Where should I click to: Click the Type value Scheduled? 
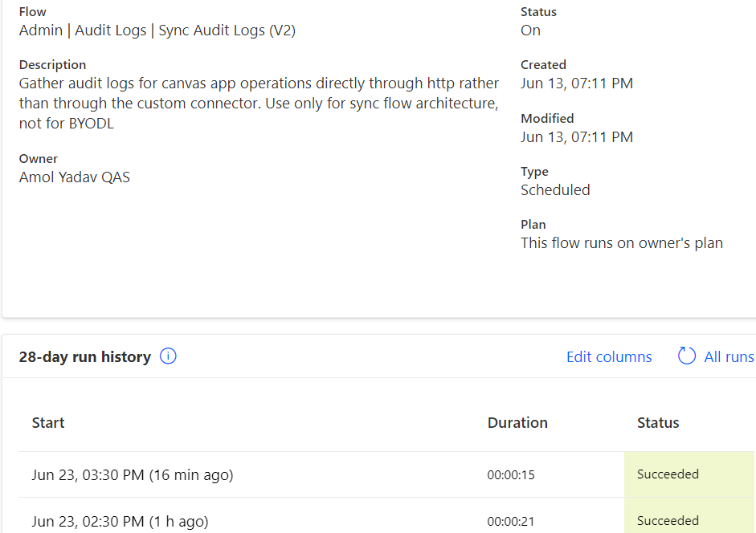click(x=555, y=189)
